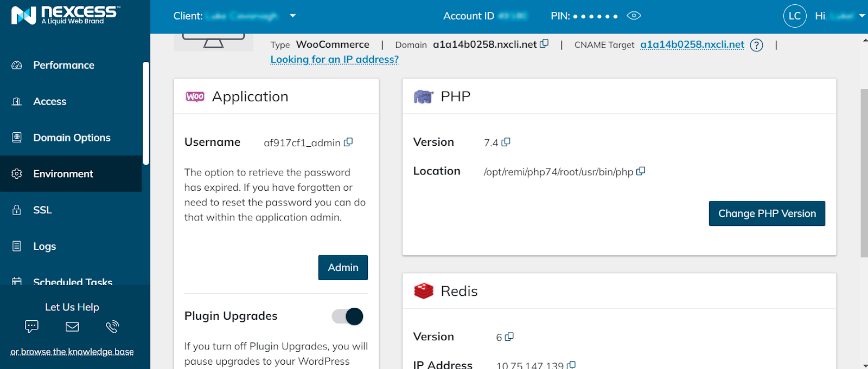Click the phone support icon
This screenshot has height=369, width=868.
pos(112,326)
